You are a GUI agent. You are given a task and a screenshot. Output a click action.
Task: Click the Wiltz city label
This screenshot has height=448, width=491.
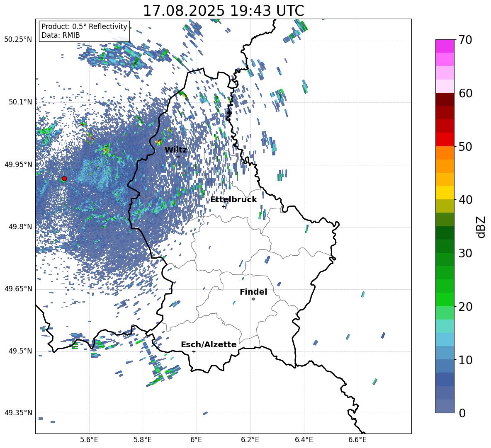click(x=176, y=150)
